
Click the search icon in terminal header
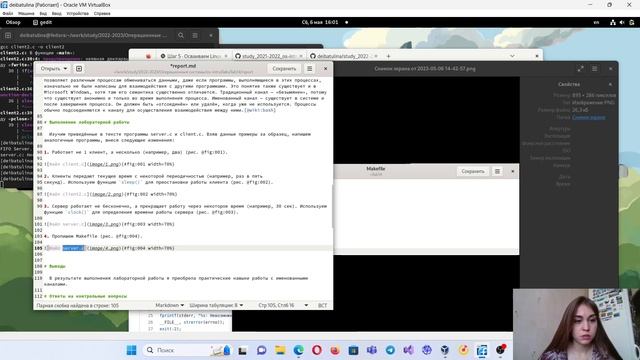pyautogui.click(x=181, y=36)
